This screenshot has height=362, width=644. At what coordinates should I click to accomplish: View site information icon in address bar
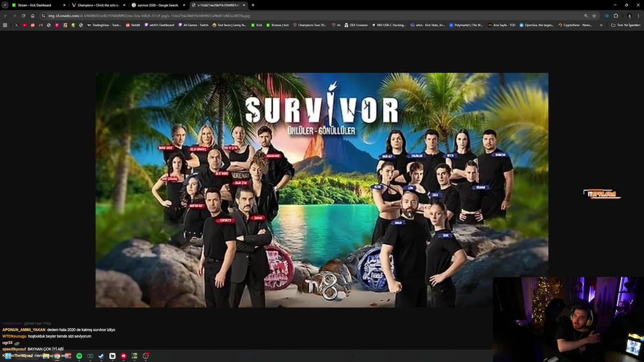(43, 16)
